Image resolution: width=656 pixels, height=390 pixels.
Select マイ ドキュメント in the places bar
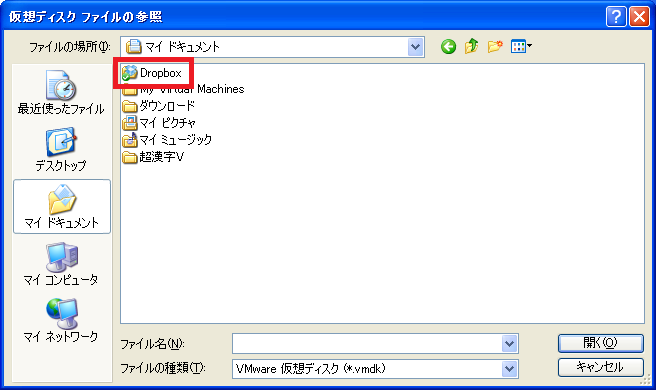(x=62, y=206)
